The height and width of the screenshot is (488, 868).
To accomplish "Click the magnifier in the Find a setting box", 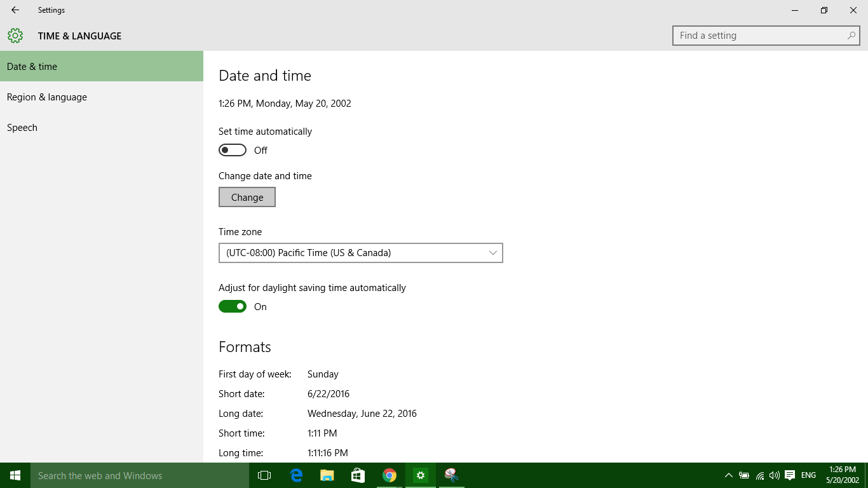I will pos(850,36).
